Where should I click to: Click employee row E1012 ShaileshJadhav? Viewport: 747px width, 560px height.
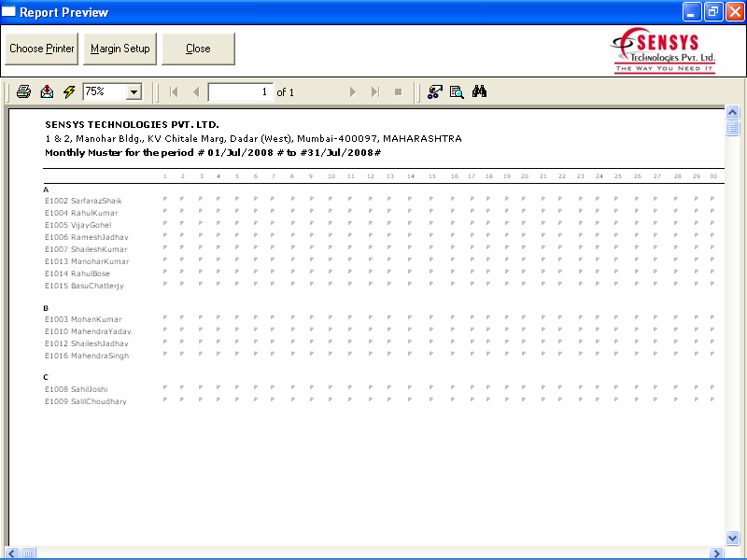pyautogui.click(x=87, y=343)
